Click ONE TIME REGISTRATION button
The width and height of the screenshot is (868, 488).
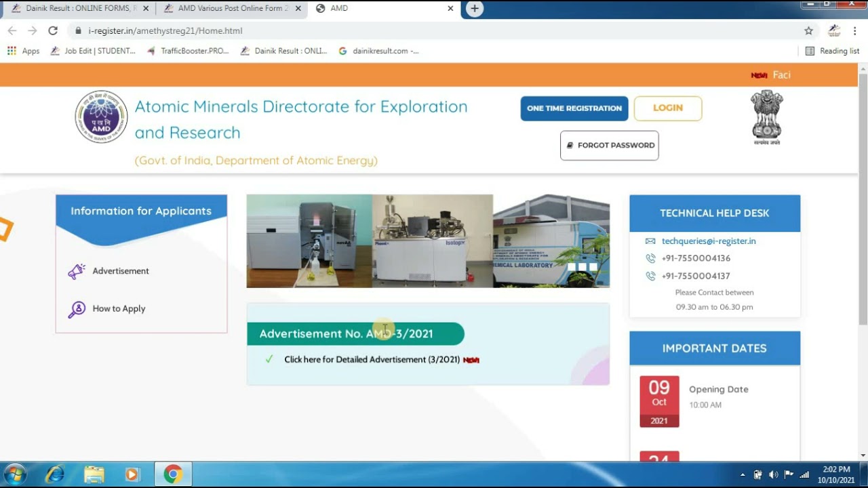coord(574,108)
